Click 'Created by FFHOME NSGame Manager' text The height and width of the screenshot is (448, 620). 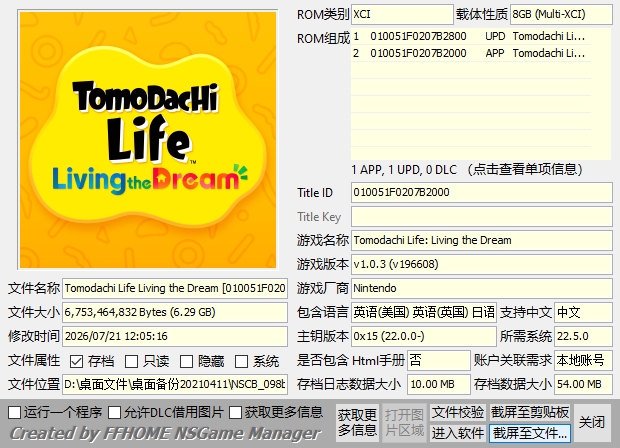[165, 434]
